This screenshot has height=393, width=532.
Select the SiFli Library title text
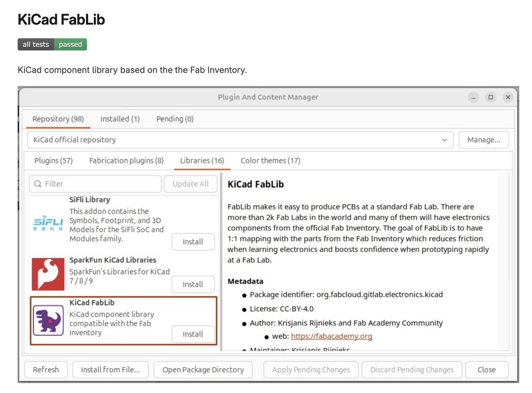(90, 200)
